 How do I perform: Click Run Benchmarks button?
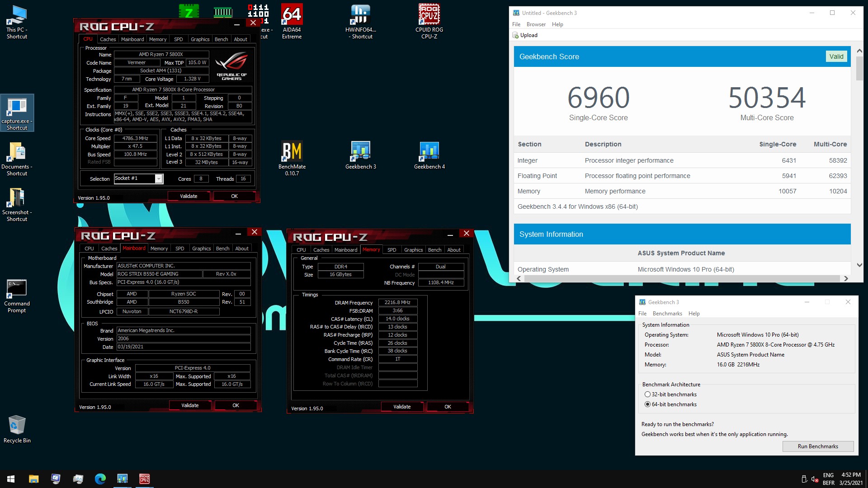click(818, 446)
